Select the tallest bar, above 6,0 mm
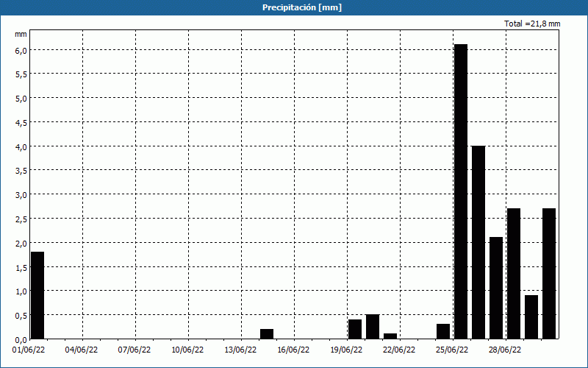Screen dimensions: 588x368 click(x=461, y=191)
